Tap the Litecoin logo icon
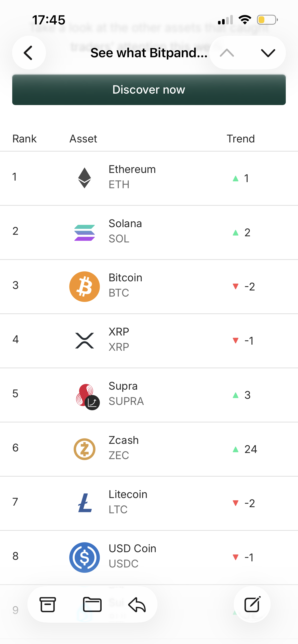The image size is (298, 644). [x=85, y=503]
